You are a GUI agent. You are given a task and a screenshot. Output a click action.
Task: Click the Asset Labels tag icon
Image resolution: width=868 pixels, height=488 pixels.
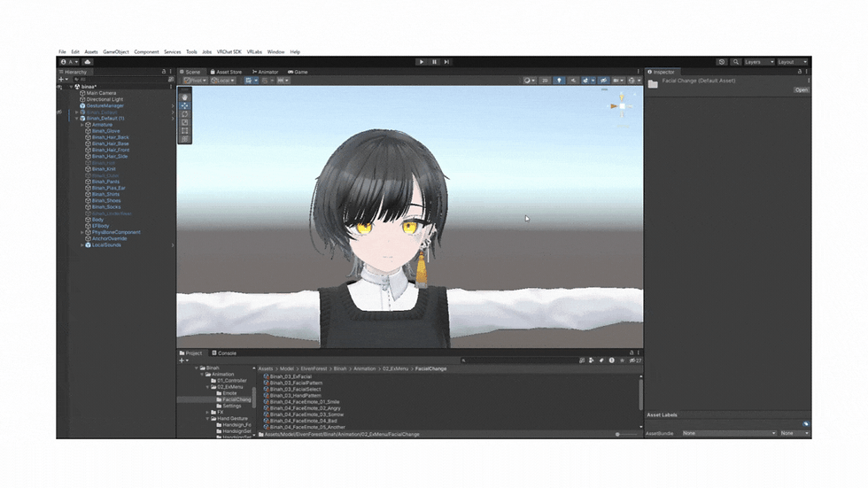click(x=805, y=424)
